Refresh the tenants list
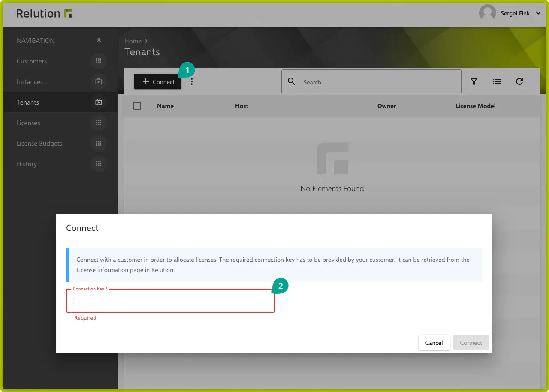549x392 pixels. [519, 81]
